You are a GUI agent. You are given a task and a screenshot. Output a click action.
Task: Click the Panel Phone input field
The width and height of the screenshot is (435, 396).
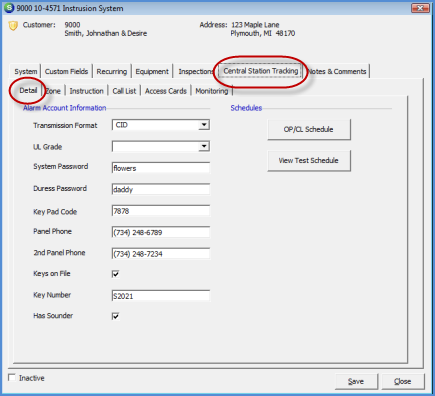tap(161, 232)
